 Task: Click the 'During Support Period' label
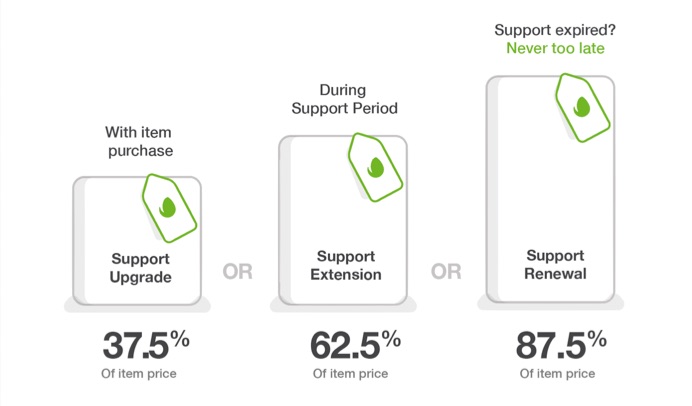click(344, 99)
